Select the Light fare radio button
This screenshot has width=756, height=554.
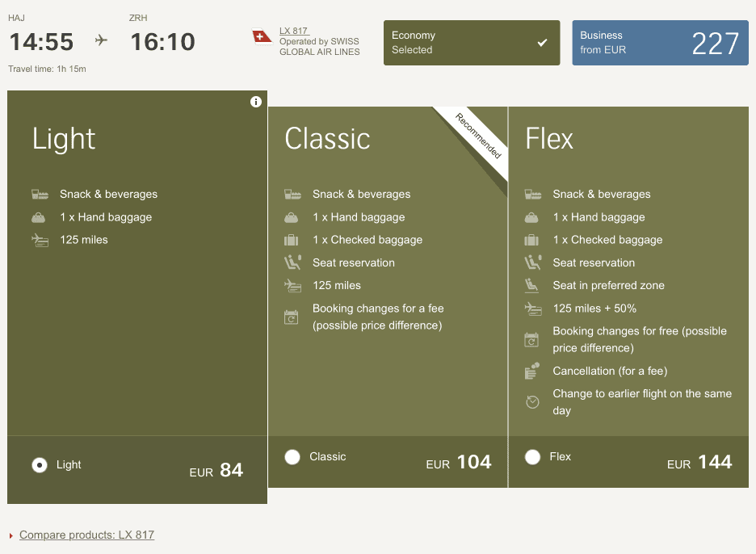click(x=39, y=465)
